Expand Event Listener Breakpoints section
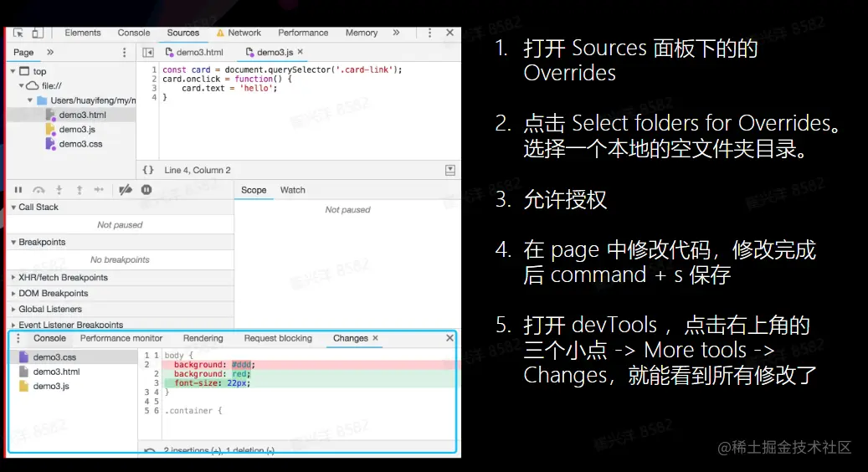This screenshot has width=868, height=472. (14, 325)
